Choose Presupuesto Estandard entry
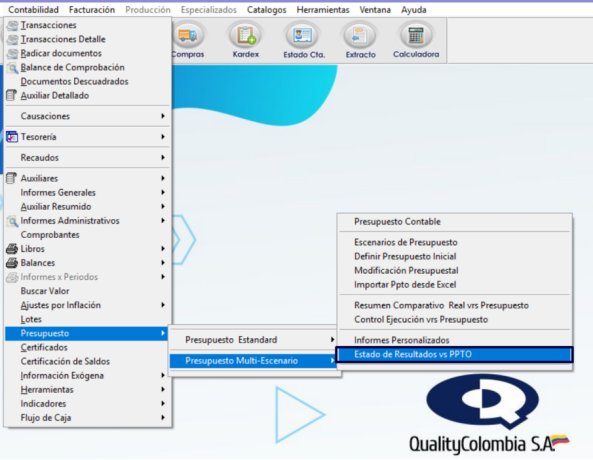 click(x=253, y=340)
